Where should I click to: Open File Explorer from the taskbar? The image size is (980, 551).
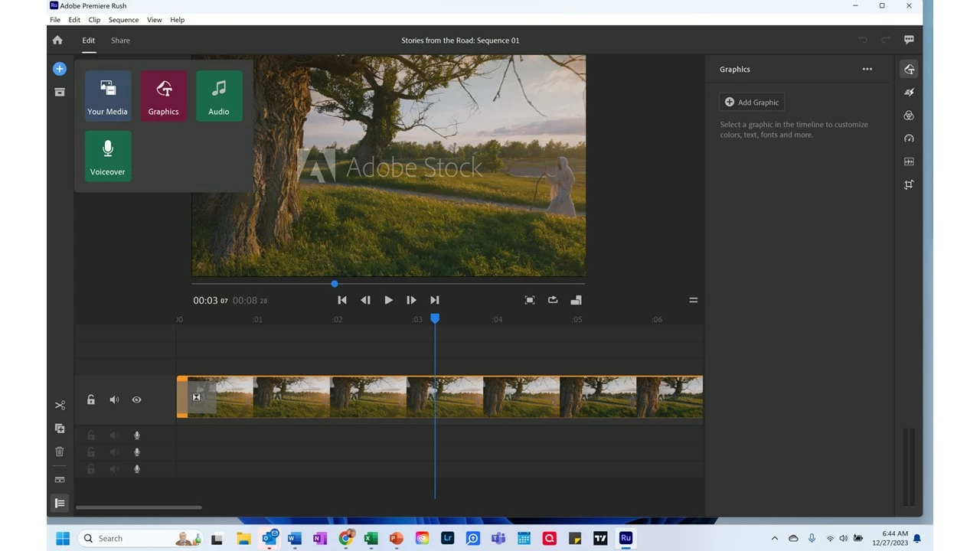[243, 538]
